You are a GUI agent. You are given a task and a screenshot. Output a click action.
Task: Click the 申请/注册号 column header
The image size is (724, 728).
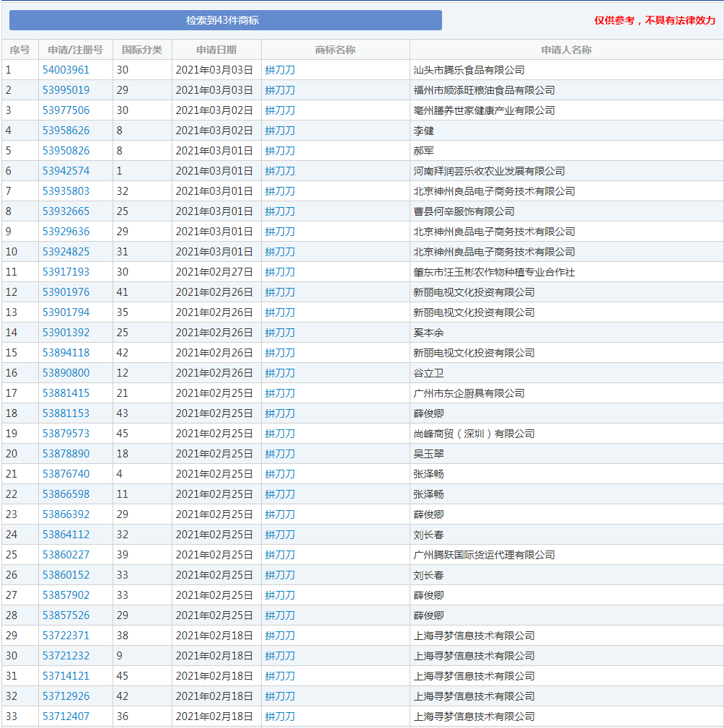click(75, 50)
